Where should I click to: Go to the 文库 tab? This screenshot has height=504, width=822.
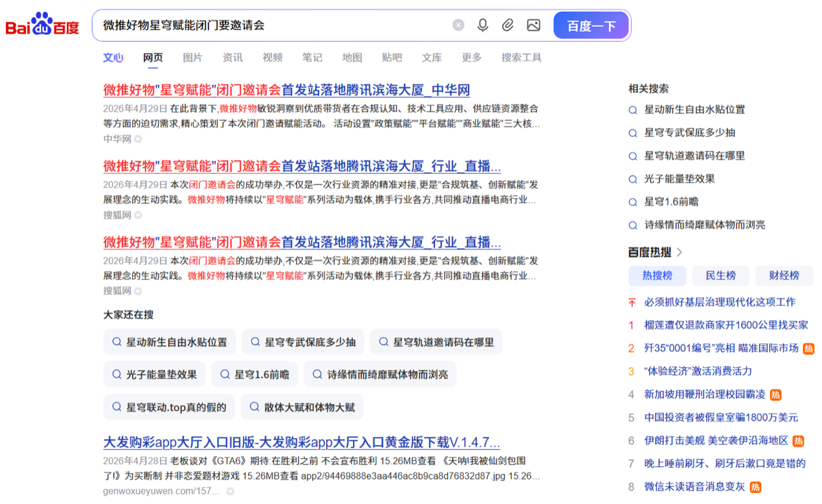coord(432,58)
